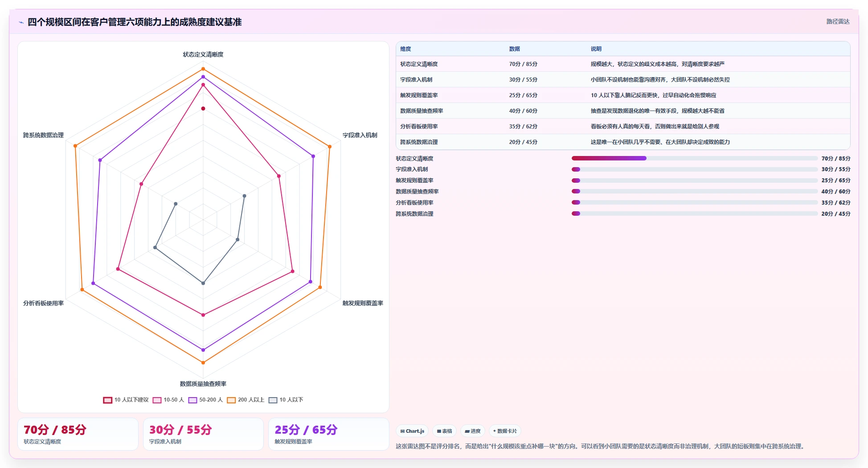Click the 跨系统数据治理 progress row label
This screenshot has height=468, width=868.
pyautogui.click(x=414, y=214)
